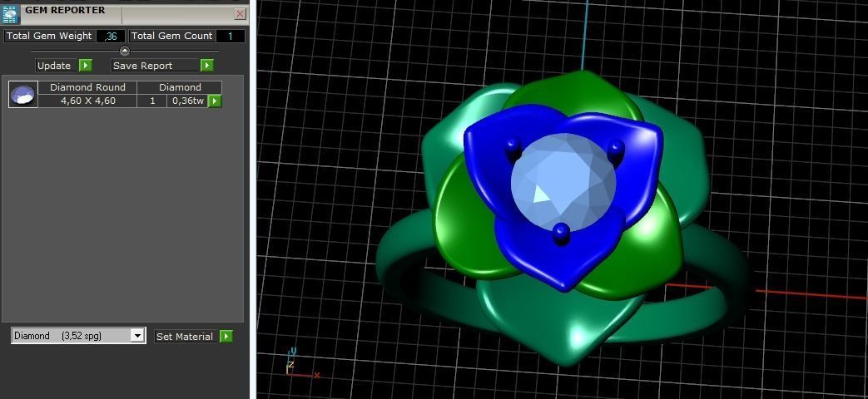Click the 'Total Gem Count' label
The image size is (868, 399).
(x=171, y=36)
